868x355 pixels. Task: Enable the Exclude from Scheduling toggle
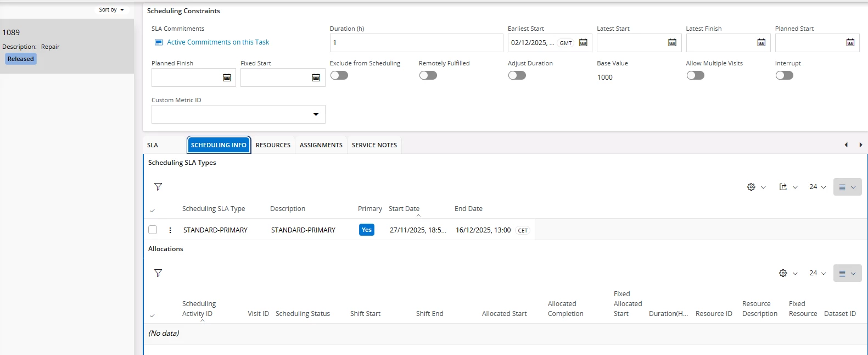coord(339,75)
